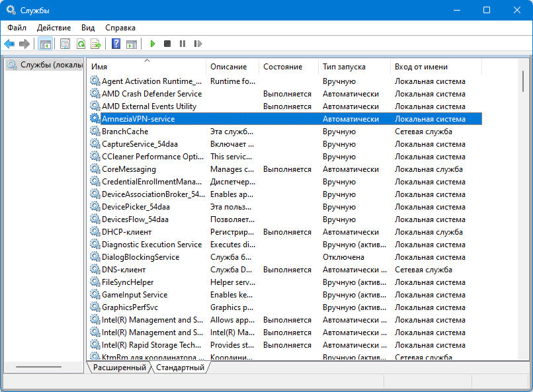
Task: Sort by Тип запуска column header
Action: [344, 67]
